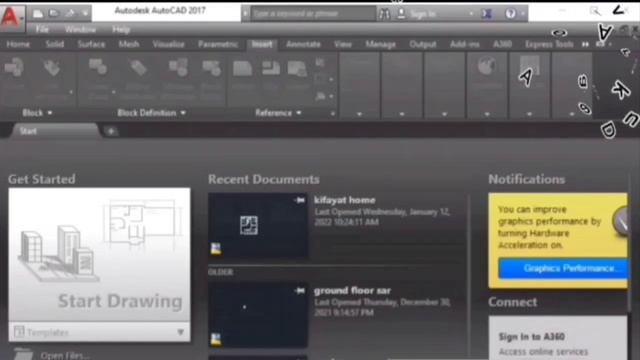The width and height of the screenshot is (640, 360).
Task: Click the Insert block icon in Block panel
Action: point(14,68)
